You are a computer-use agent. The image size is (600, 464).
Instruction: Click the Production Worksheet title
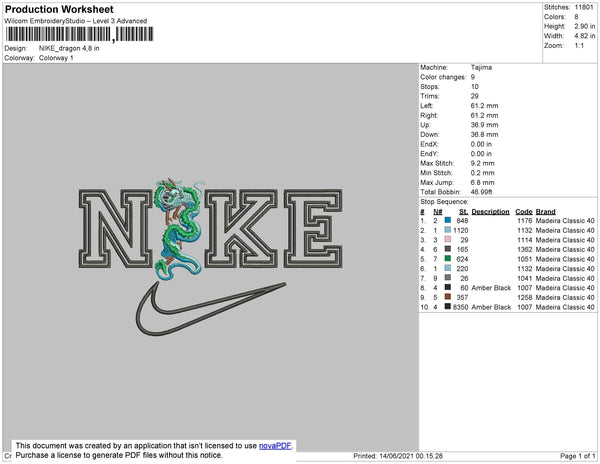(x=59, y=10)
